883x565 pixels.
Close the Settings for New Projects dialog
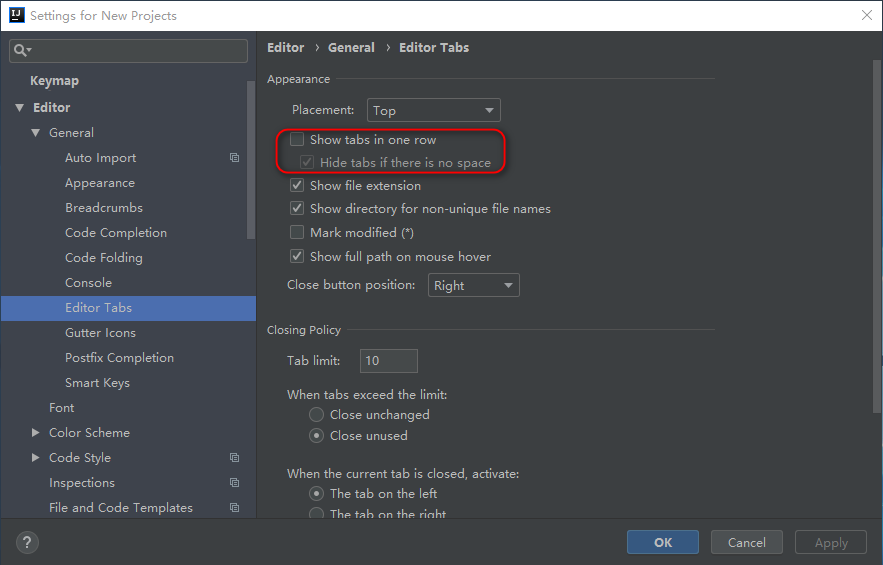coord(867,15)
